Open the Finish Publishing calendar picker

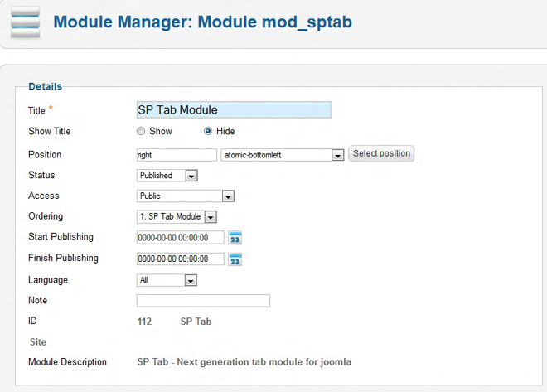pyautogui.click(x=235, y=259)
